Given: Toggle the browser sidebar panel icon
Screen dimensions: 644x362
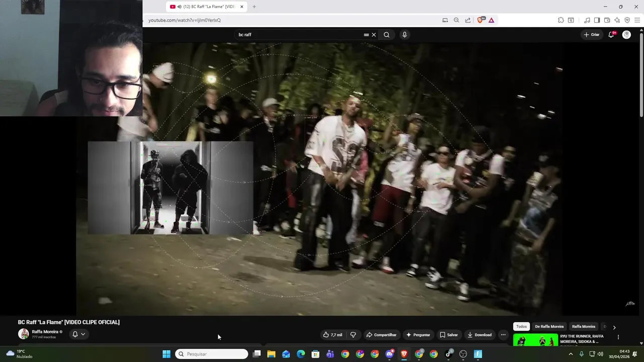Looking at the screenshot, I should (597, 20).
